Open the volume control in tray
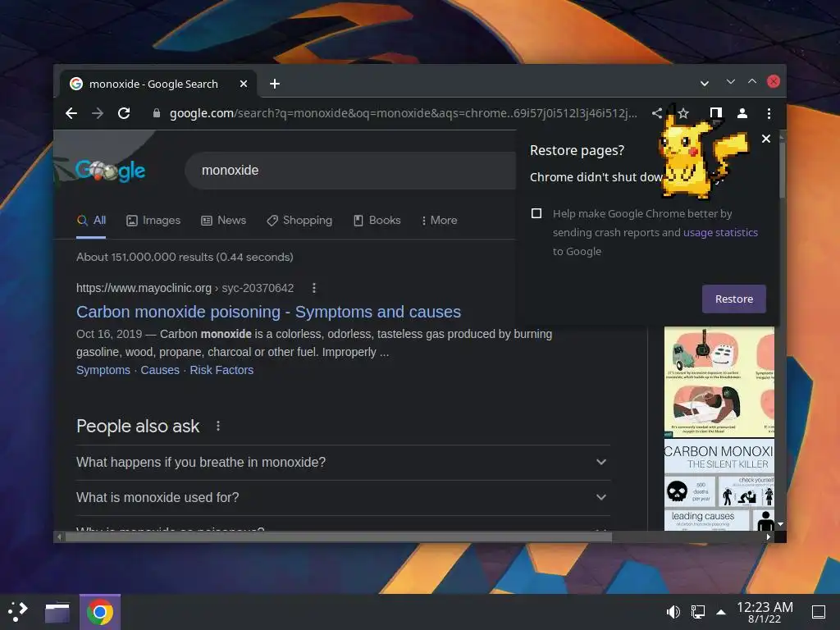The image size is (840, 630). pos(673,612)
